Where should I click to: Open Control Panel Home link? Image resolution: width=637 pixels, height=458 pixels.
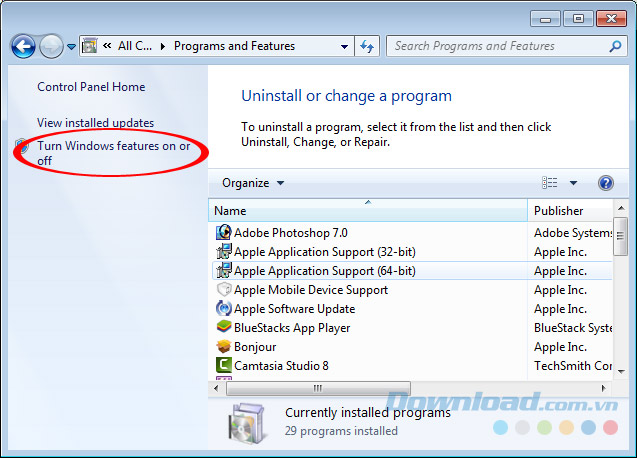pyautogui.click(x=91, y=87)
